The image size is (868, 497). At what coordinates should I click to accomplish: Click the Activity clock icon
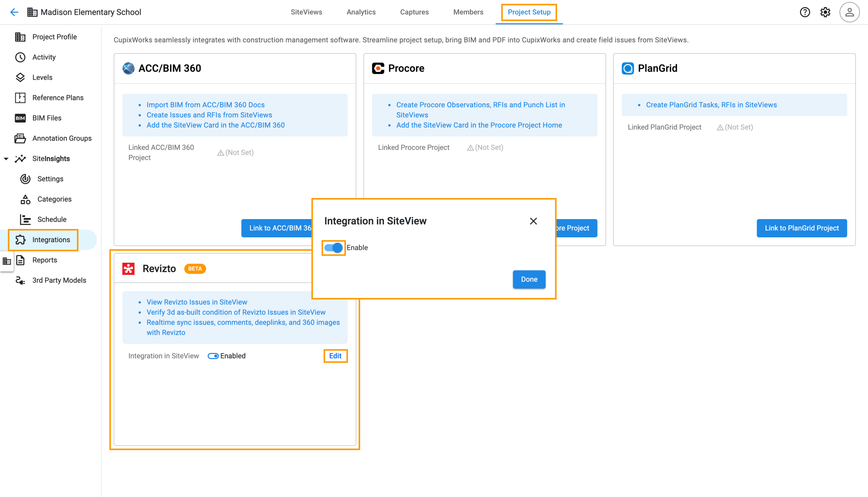tap(20, 57)
